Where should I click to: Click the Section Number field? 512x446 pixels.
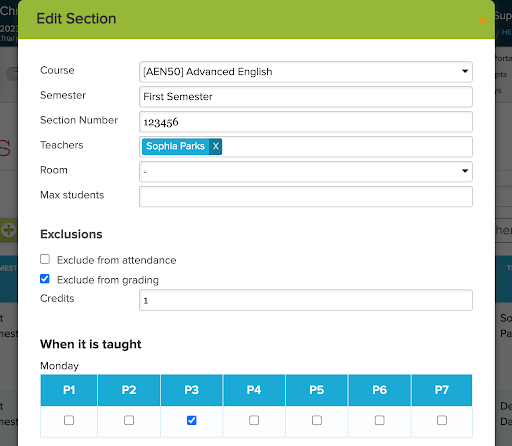pyautogui.click(x=306, y=122)
